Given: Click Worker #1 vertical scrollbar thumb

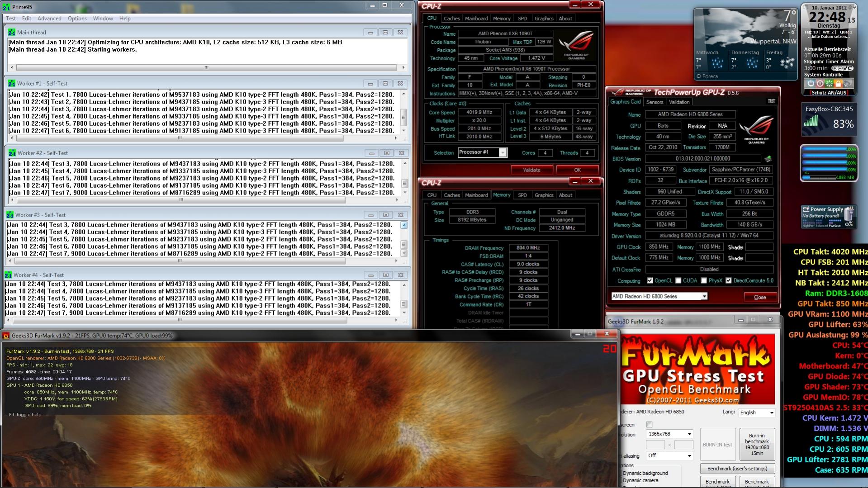Looking at the screenshot, I should pyautogui.click(x=403, y=117).
